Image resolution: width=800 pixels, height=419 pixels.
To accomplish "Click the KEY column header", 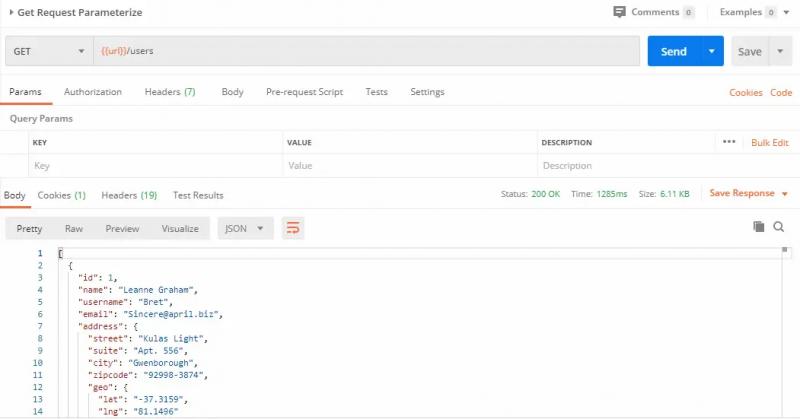I will [x=40, y=142].
